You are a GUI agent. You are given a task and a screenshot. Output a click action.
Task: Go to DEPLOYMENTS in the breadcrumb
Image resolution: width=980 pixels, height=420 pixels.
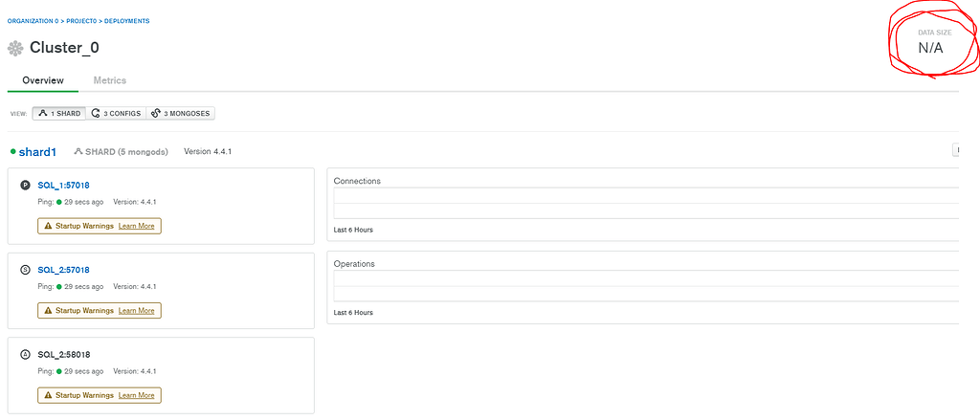click(126, 20)
